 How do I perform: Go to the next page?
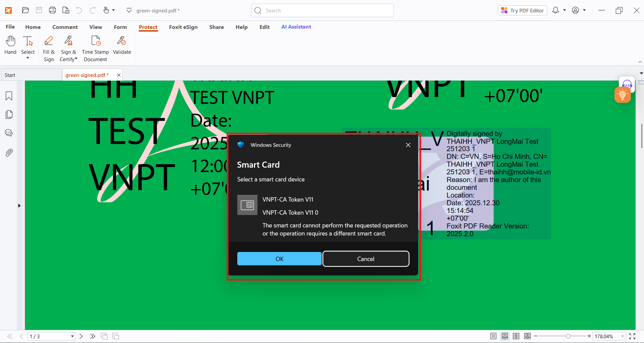81,336
